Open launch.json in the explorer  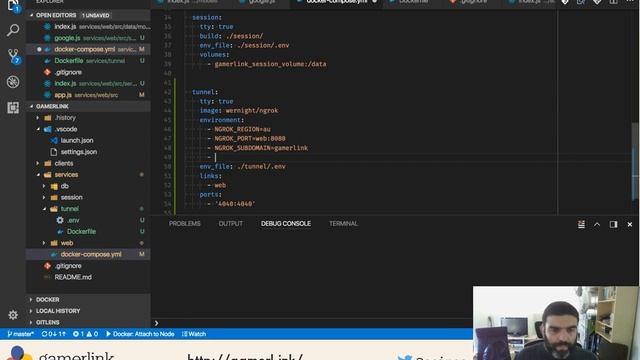[77, 140]
